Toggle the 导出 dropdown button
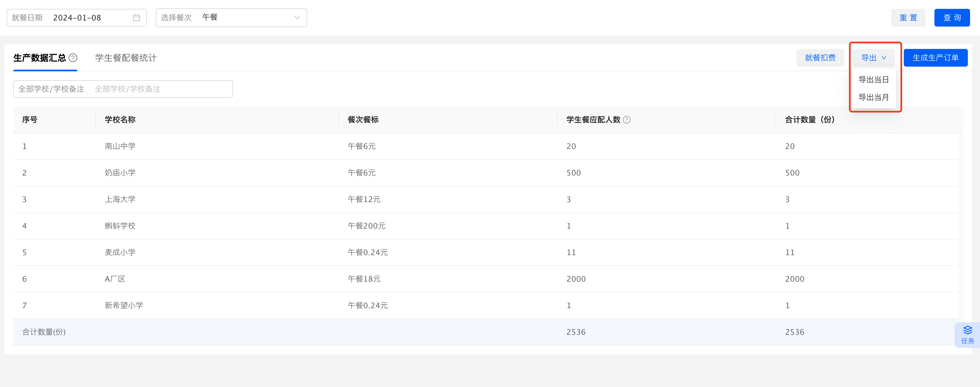Screen dimensions: 980x387 (873, 58)
